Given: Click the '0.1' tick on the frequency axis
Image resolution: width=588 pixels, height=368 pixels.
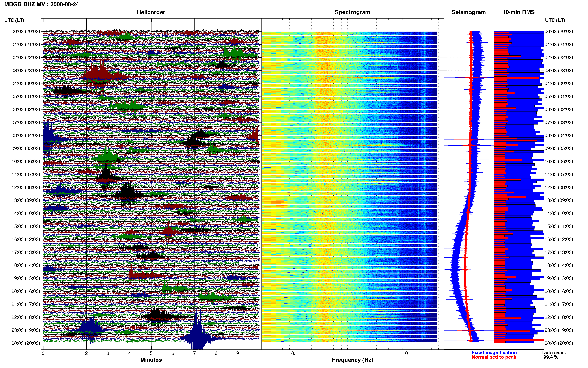Looking at the screenshot, I should [295, 353].
